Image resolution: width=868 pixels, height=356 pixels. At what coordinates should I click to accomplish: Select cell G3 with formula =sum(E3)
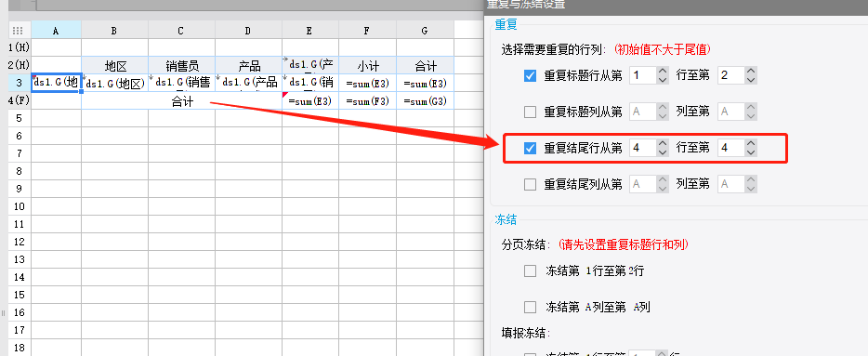(x=425, y=83)
